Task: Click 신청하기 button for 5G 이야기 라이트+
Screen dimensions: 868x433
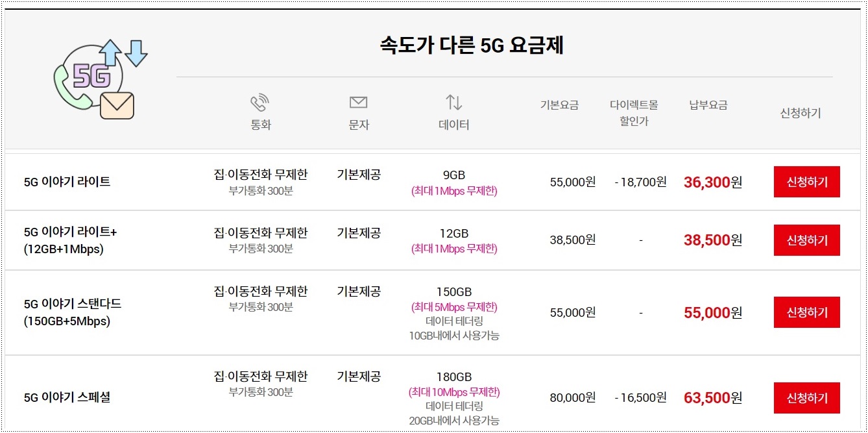Action: [x=806, y=240]
